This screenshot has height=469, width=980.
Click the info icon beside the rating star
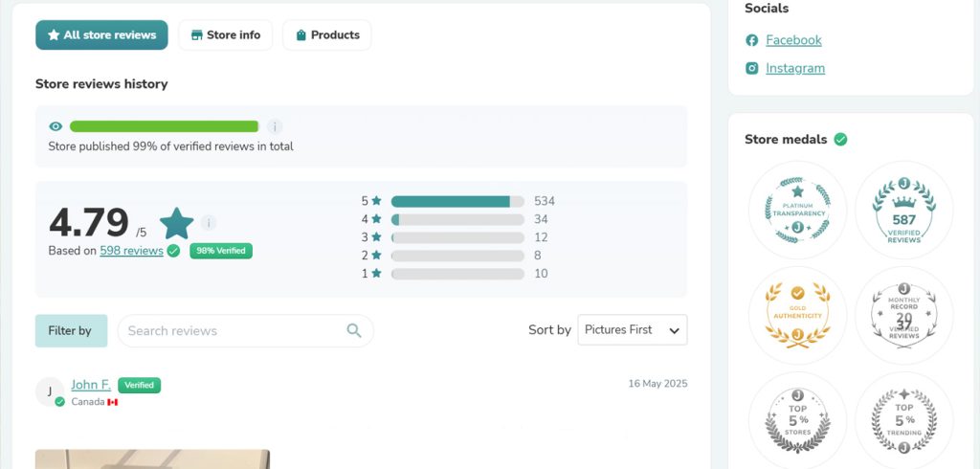(209, 223)
